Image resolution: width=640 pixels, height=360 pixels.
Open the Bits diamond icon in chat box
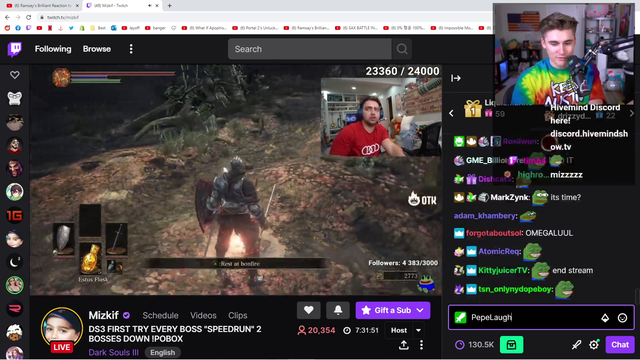tap(605, 318)
